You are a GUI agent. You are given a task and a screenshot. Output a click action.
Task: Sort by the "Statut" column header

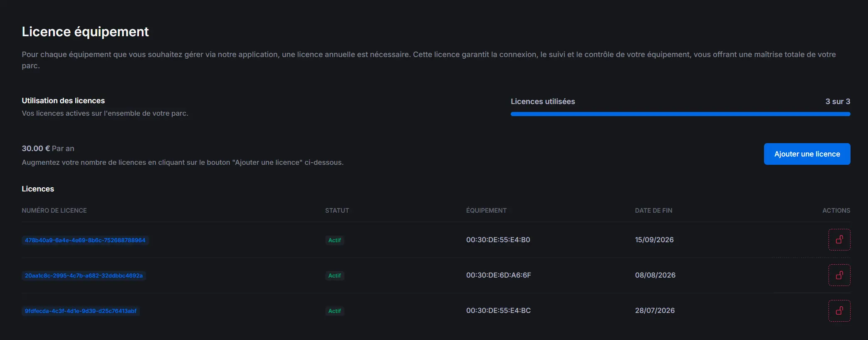[x=337, y=211]
